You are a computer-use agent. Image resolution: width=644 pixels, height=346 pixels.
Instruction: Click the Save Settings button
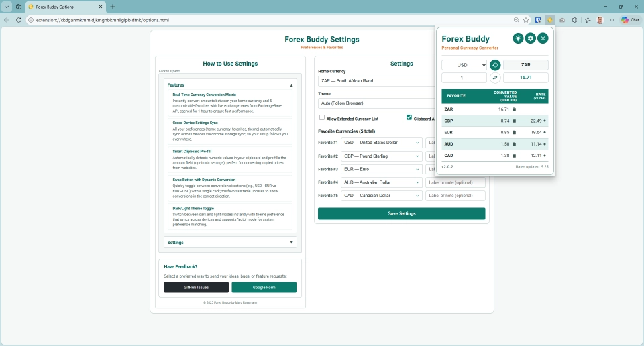(401, 213)
